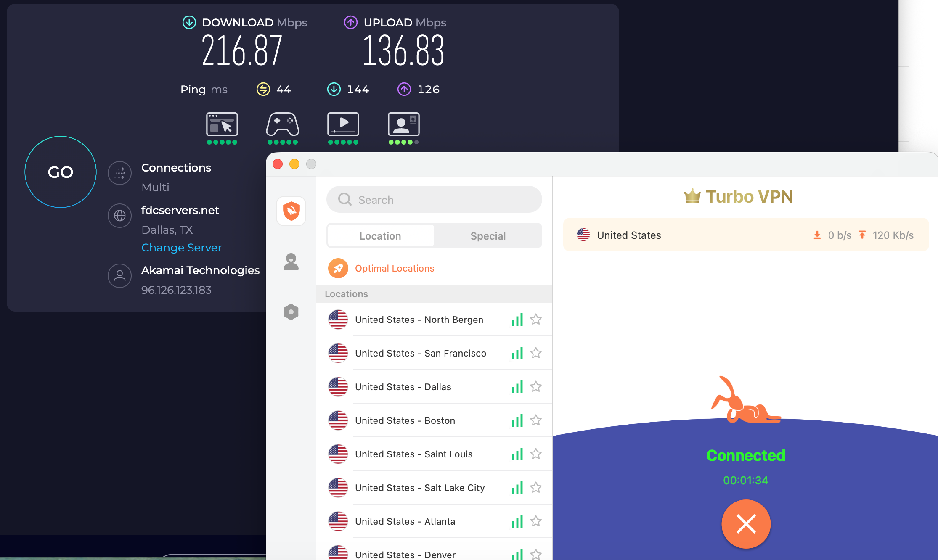Image resolution: width=938 pixels, height=560 pixels.
Task: Open the Change Server link
Action: 181,248
